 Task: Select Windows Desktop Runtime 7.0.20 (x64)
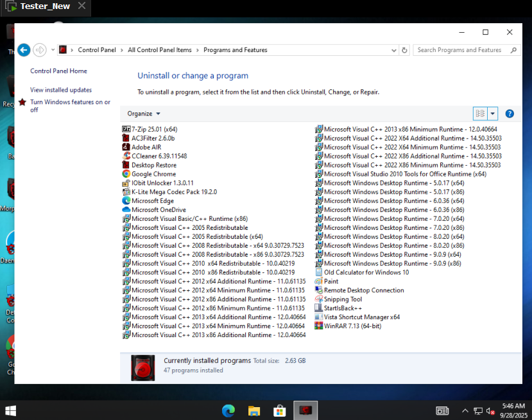[390, 218]
